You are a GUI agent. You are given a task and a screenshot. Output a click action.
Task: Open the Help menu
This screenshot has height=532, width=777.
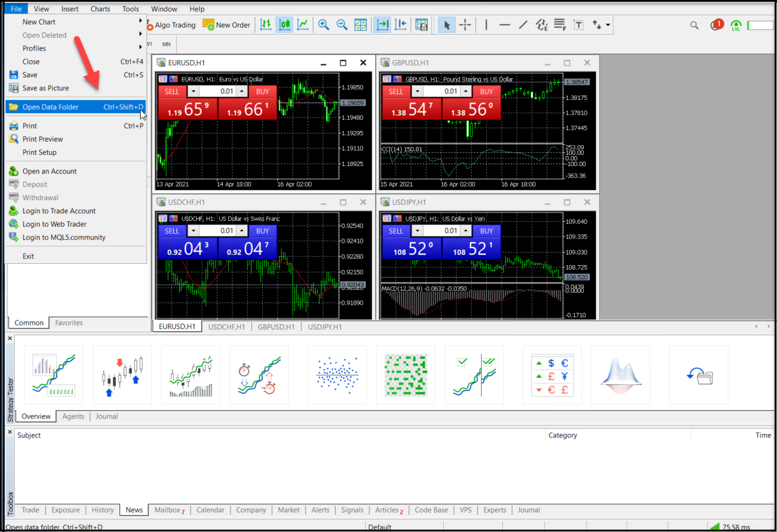[197, 9]
